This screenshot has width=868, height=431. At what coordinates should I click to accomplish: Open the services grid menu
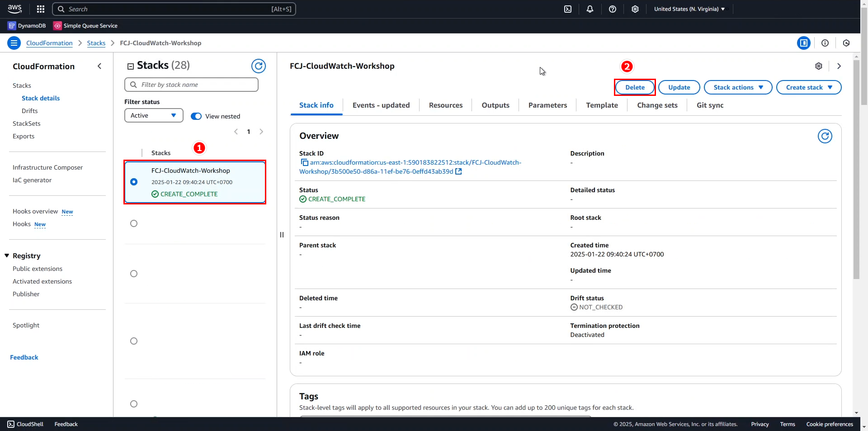coord(41,9)
